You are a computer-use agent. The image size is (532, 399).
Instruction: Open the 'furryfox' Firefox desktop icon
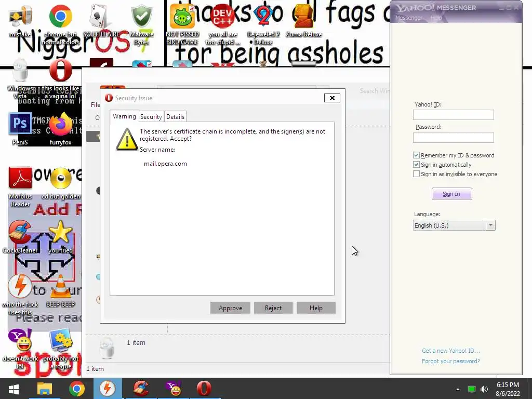point(60,128)
